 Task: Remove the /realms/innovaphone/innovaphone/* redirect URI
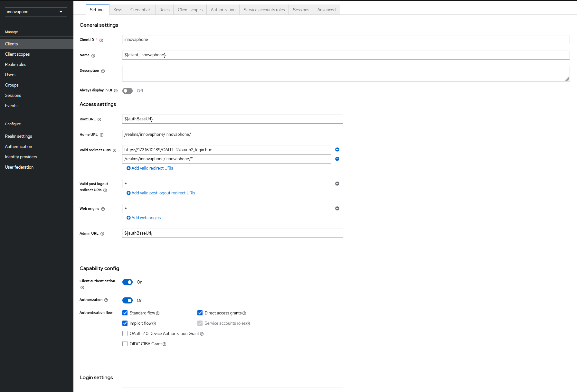pyautogui.click(x=337, y=159)
